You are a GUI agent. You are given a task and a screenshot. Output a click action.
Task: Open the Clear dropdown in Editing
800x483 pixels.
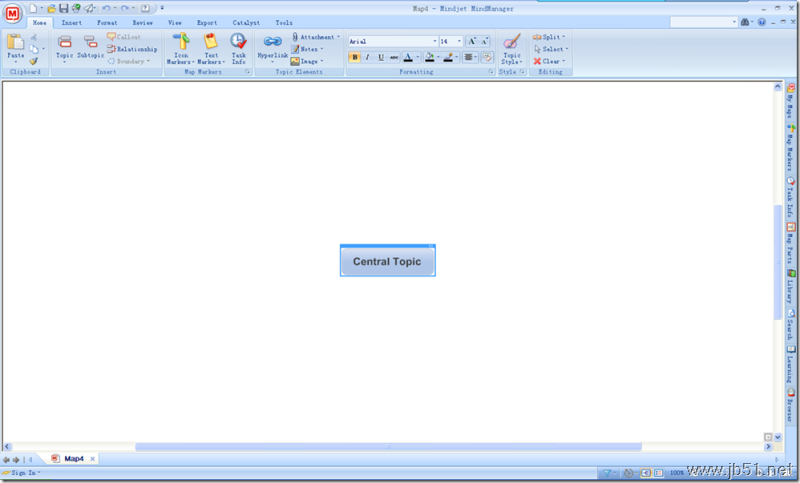(x=549, y=61)
